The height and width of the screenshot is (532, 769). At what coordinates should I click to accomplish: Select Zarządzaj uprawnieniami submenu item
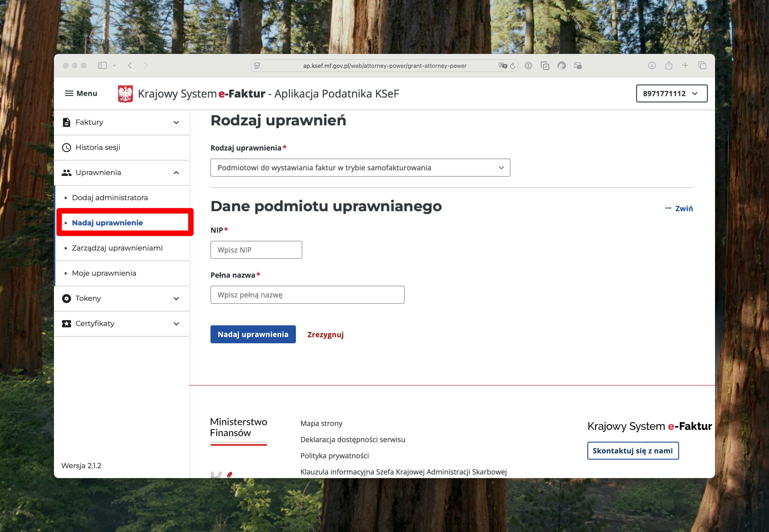(117, 248)
